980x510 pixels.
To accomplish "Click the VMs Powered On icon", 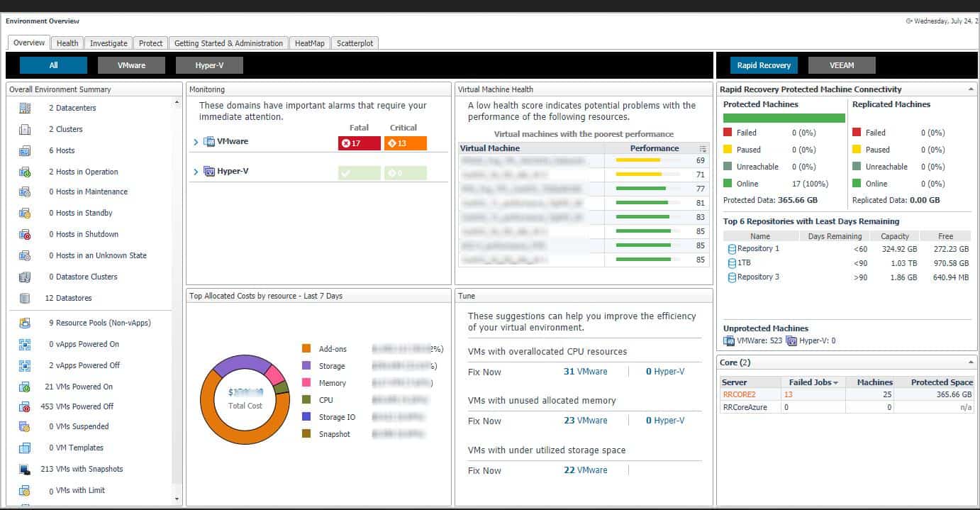I will tap(25, 387).
